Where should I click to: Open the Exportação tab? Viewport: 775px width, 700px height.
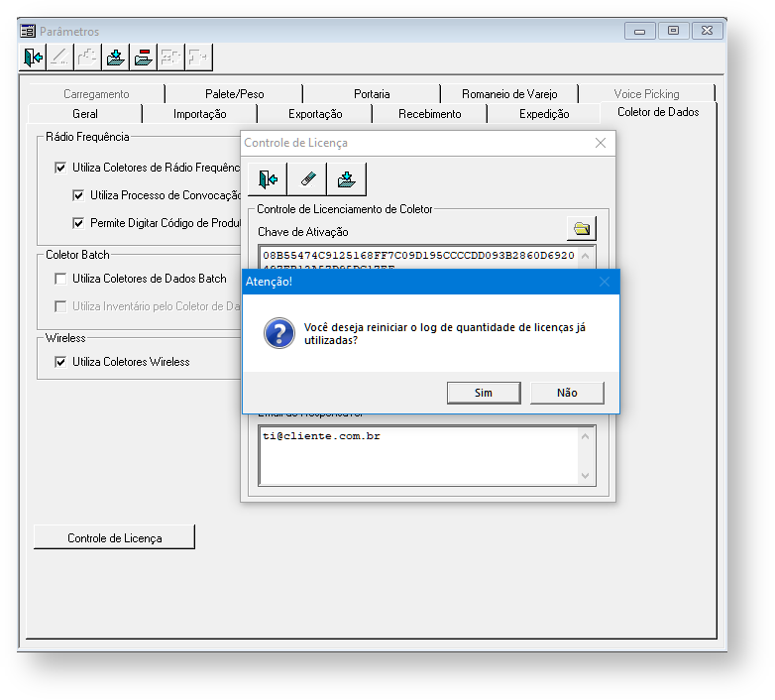(x=315, y=114)
